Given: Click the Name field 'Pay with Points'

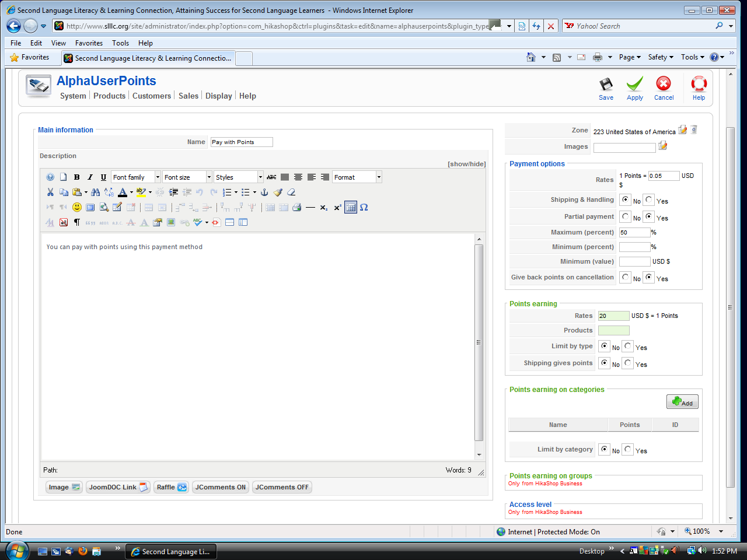Looking at the screenshot, I should [242, 142].
